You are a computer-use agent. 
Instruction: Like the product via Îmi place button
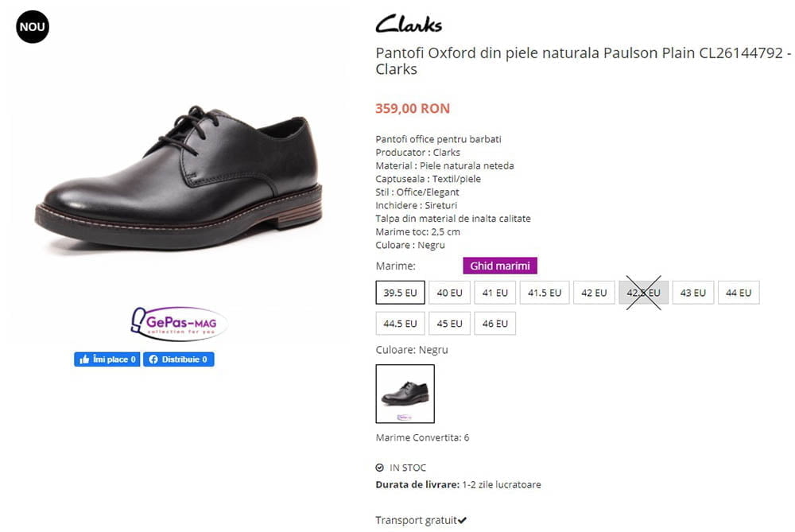point(107,359)
